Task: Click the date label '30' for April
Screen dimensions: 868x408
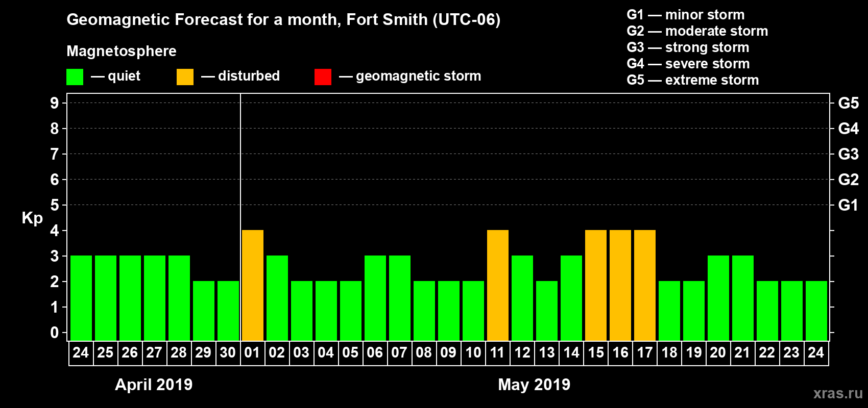Action: click(228, 352)
